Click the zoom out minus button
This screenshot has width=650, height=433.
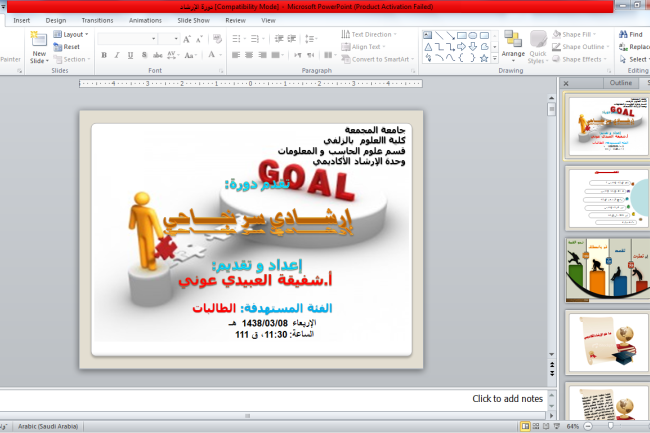[588, 426]
